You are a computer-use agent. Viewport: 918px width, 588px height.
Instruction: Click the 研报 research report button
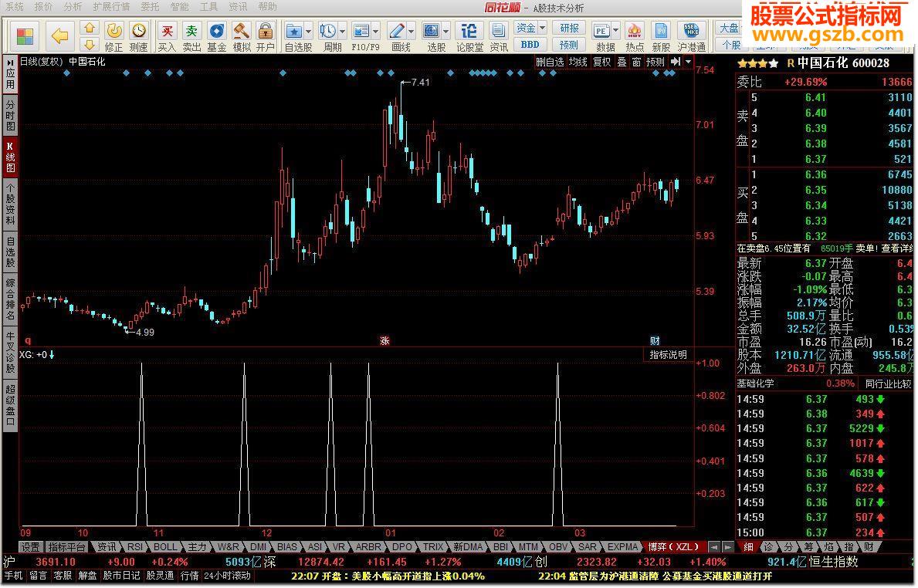pyautogui.click(x=569, y=28)
